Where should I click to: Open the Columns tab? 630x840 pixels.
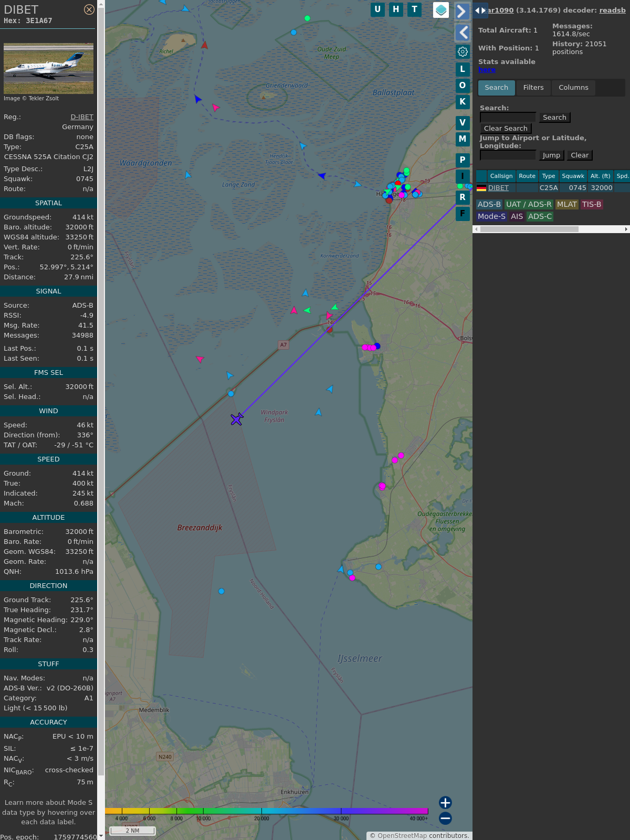pyautogui.click(x=573, y=88)
